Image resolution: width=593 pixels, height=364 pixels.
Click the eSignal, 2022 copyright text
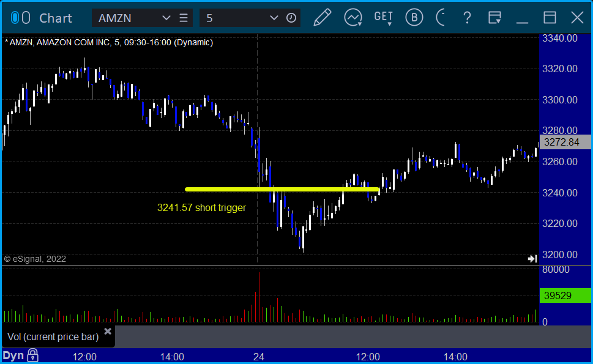point(35,259)
